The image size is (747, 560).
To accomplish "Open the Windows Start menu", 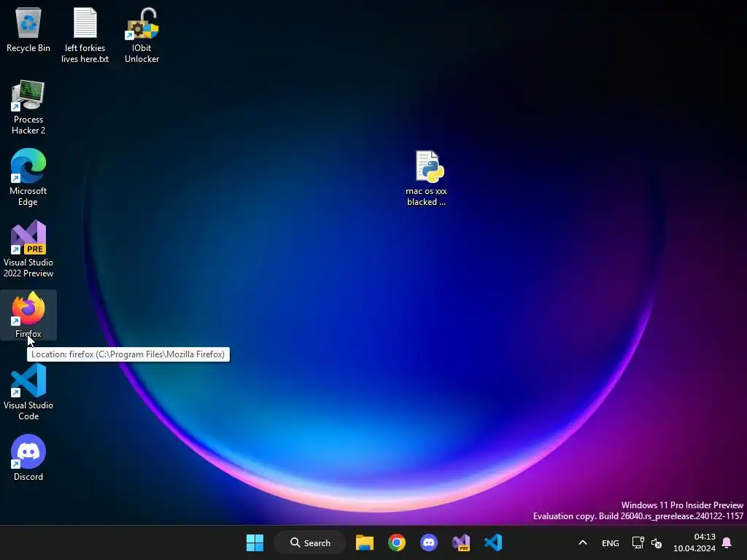I will point(255,542).
